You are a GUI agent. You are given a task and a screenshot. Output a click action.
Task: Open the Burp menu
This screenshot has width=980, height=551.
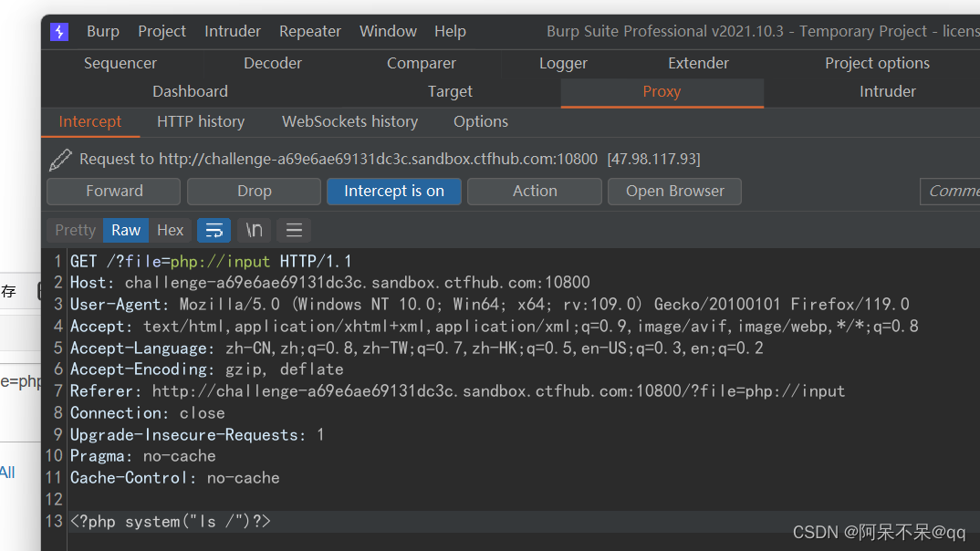[x=102, y=31]
